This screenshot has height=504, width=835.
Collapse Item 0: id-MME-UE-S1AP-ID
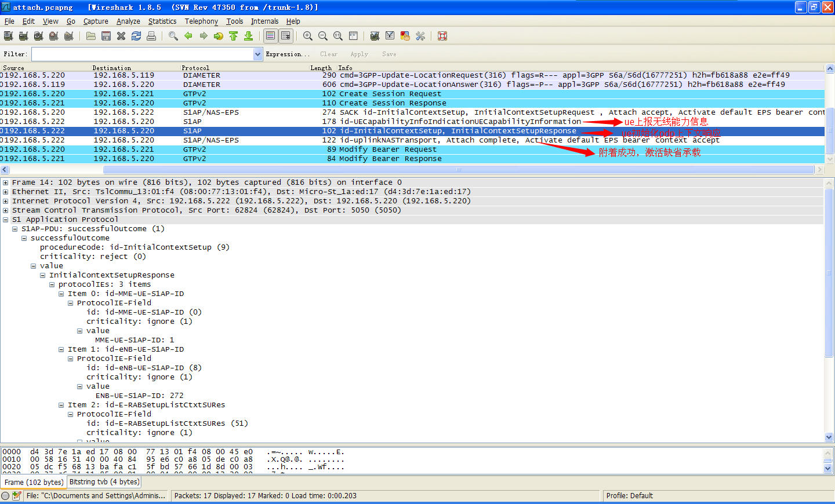click(x=61, y=294)
